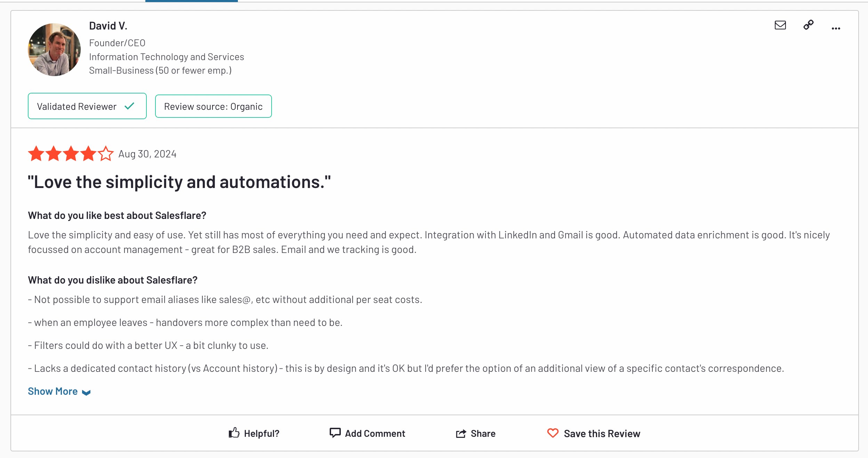
Task: Click the Add Comment speech bubble icon
Action: coord(335,433)
